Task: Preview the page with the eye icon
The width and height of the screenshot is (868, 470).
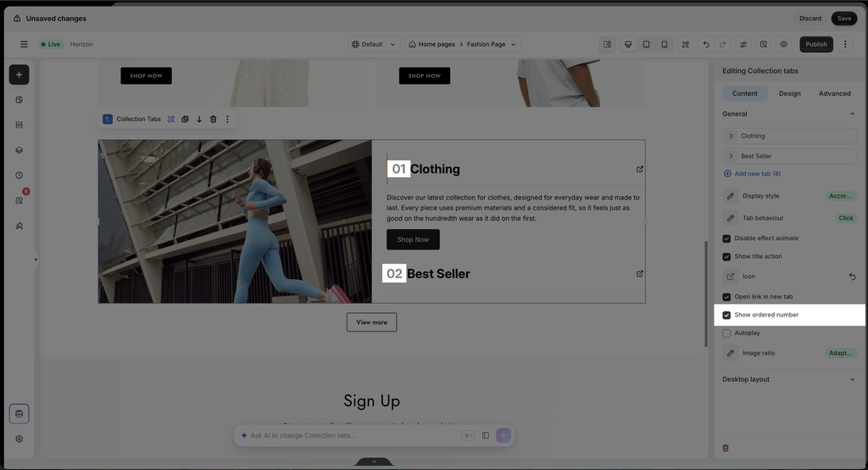Action: click(x=783, y=44)
